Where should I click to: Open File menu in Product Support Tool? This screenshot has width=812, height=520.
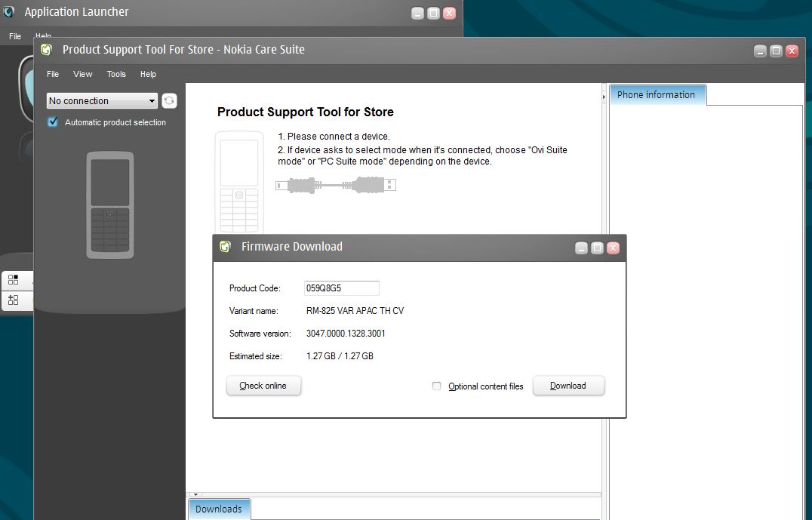pos(53,74)
